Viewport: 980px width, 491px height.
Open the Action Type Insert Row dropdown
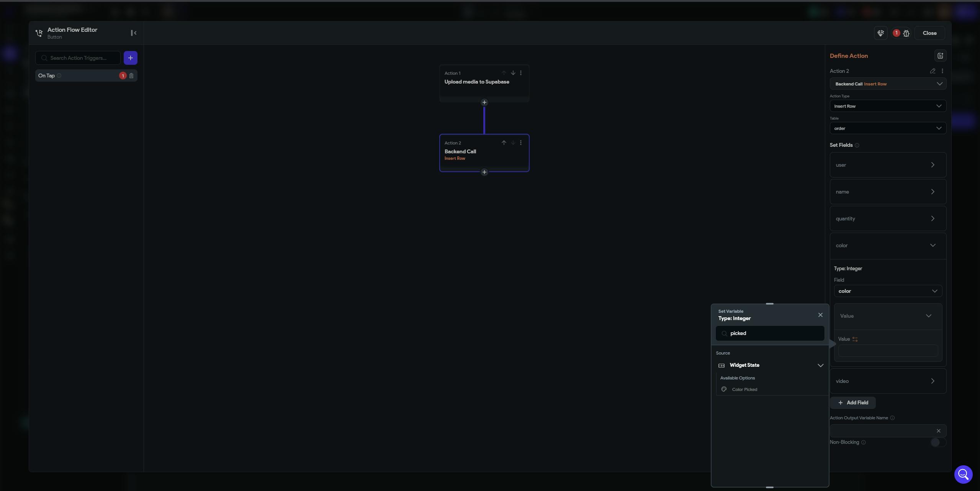point(887,106)
